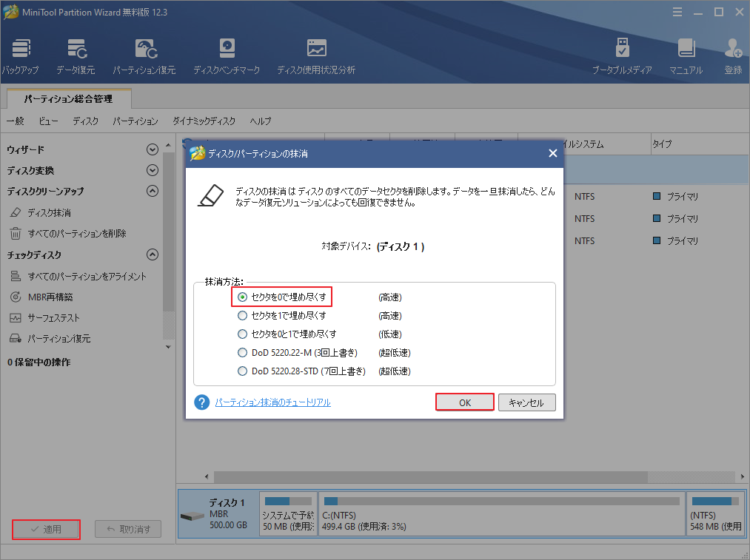Open the ヘルプ menu
Viewport: 750px width, 560px height.
260,121
